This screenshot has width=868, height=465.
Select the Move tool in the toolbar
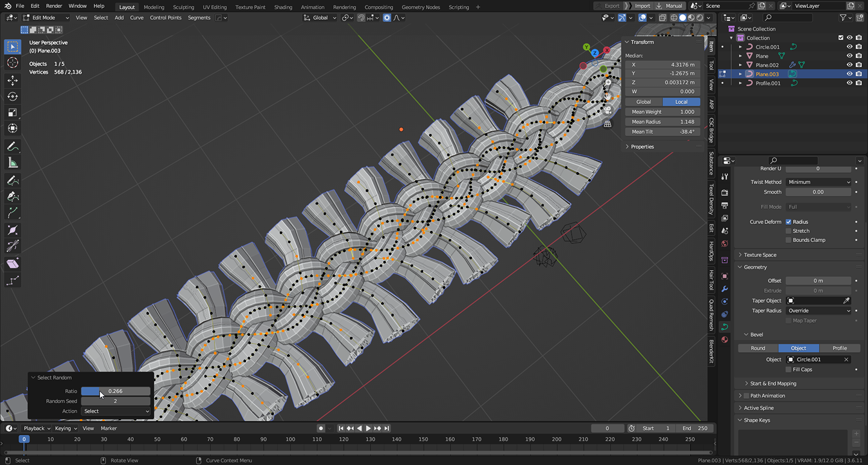pos(13,80)
